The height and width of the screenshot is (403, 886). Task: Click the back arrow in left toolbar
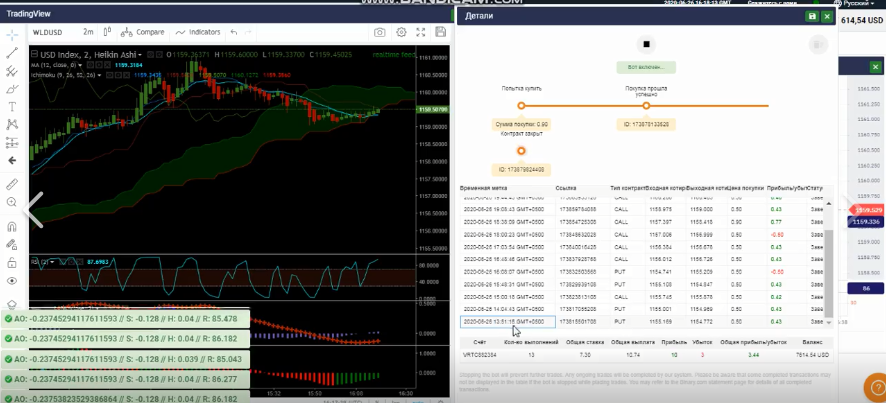pos(12,161)
